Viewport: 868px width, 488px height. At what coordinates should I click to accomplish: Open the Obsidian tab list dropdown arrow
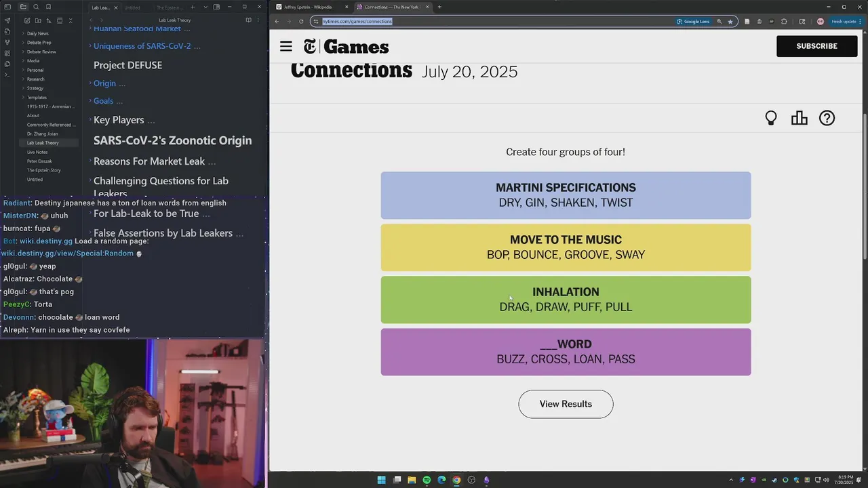click(205, 7)
